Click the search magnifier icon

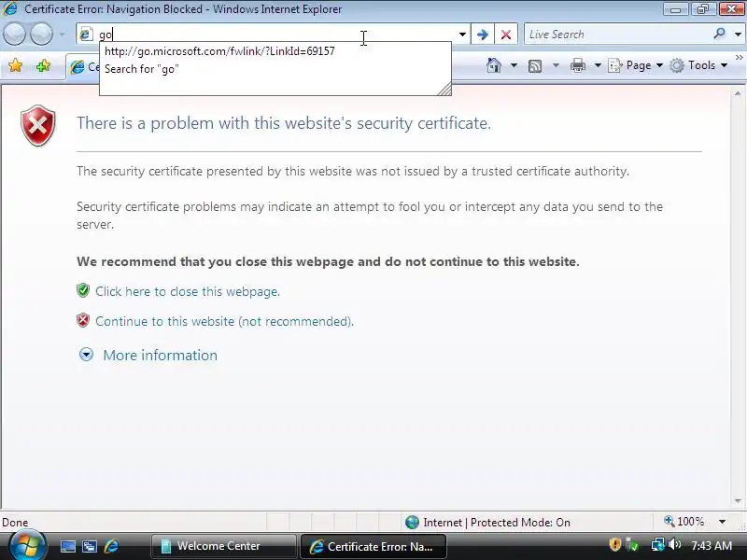[x=719, y=34]
